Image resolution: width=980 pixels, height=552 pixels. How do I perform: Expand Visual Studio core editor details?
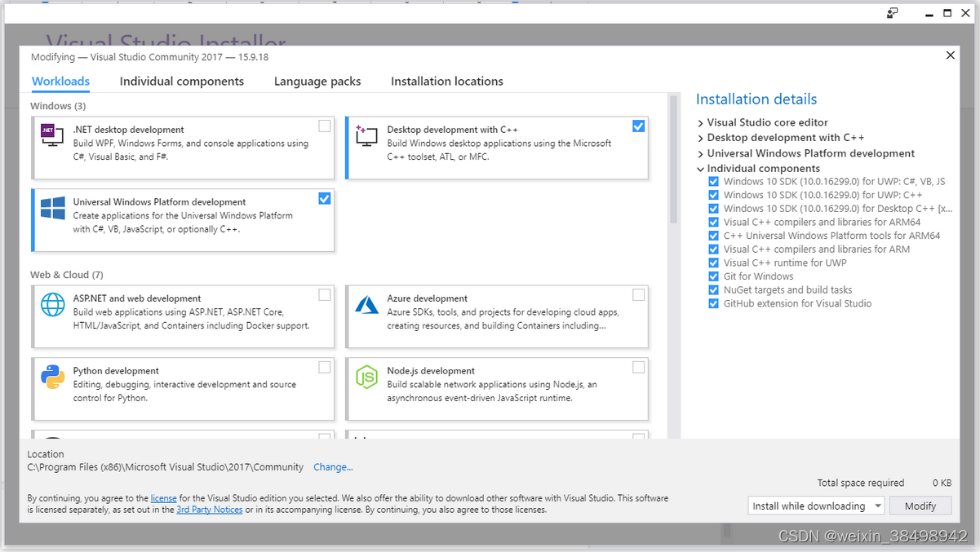pos(701,122)
